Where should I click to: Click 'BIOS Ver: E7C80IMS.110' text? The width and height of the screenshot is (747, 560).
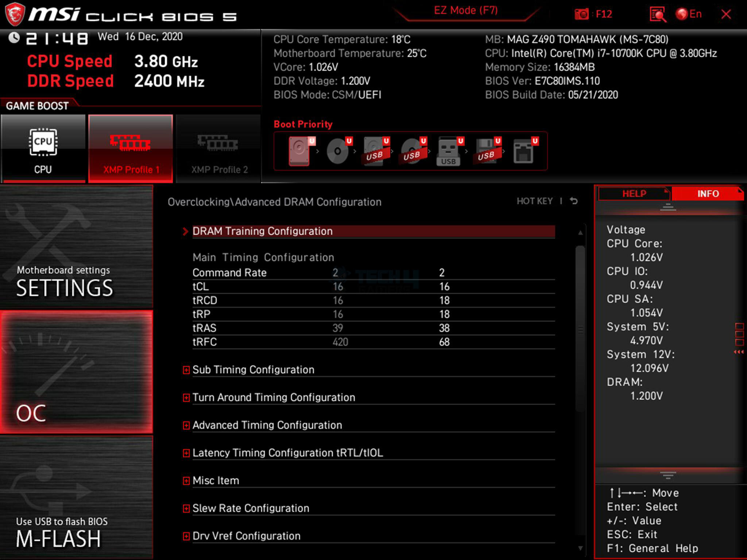(542, 81)
